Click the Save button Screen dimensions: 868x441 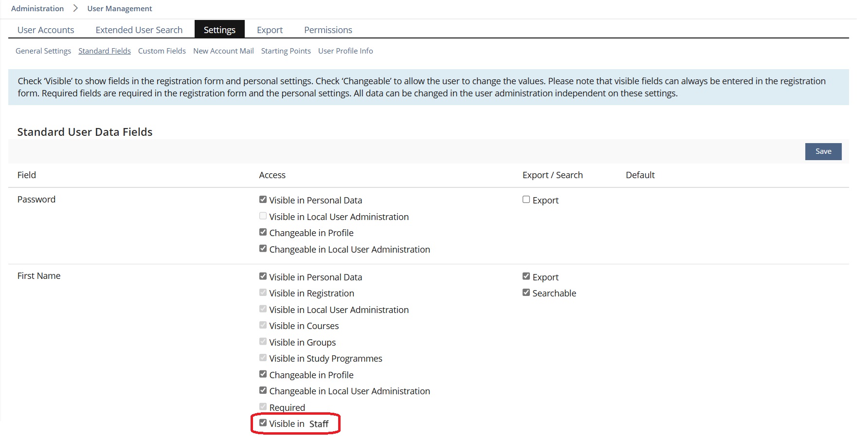tap(823, 151)
